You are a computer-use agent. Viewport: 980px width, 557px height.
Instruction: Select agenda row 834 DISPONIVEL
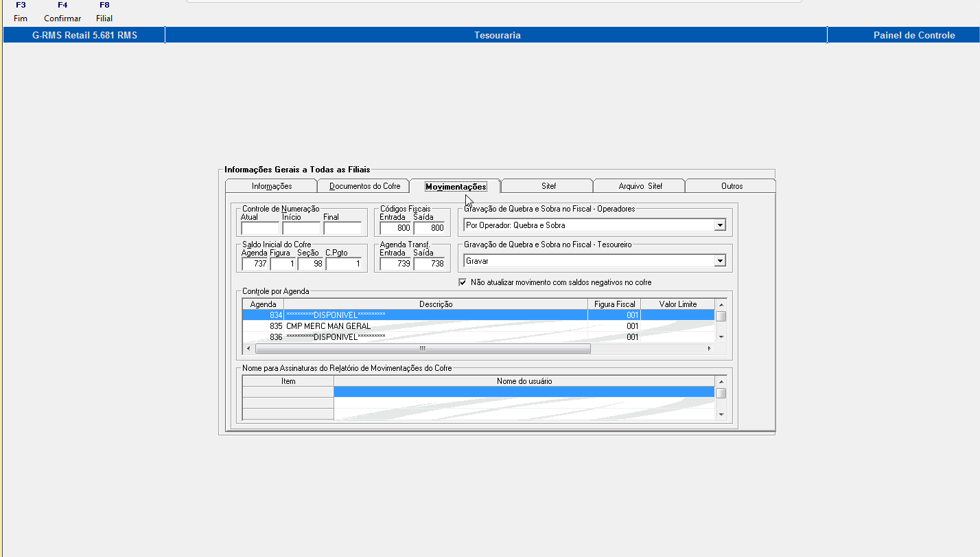pos(478,315)
